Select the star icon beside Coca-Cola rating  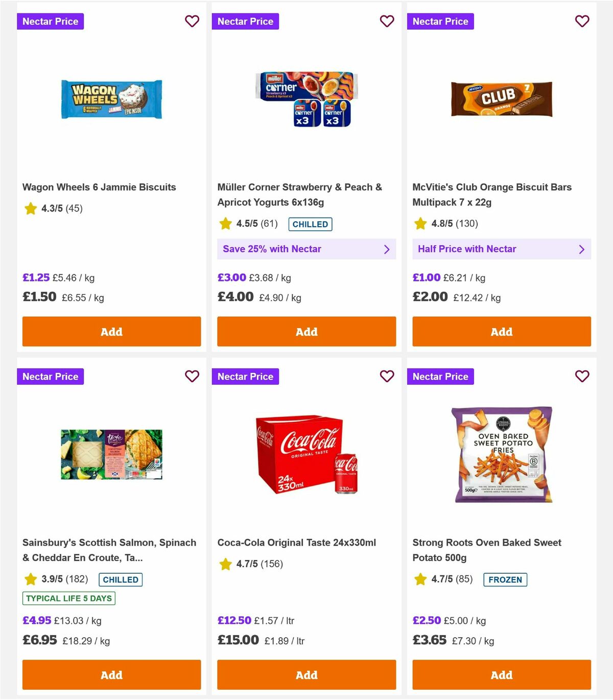pyautogui.click(x=225, y=565)
